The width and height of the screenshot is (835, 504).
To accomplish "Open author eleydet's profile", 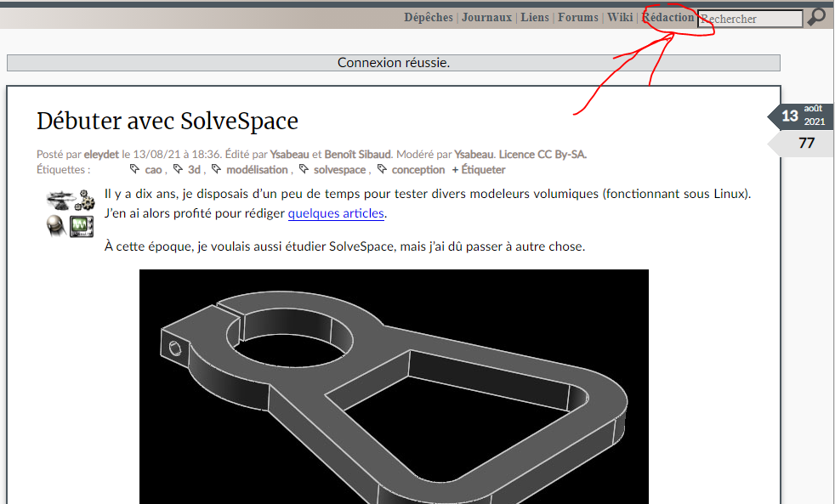I will pyautogui.click(x=101, y=155).
